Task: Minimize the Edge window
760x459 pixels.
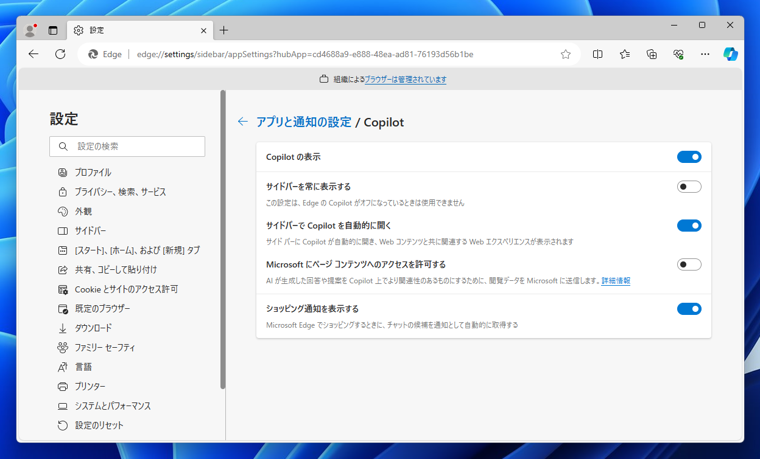Action: pos(674,25)
